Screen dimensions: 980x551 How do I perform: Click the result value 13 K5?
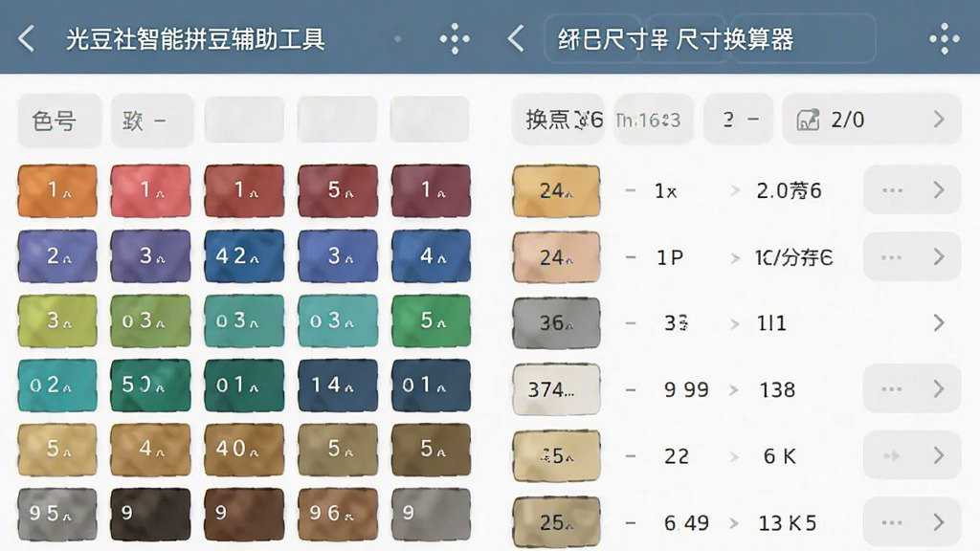click(788, 523)
